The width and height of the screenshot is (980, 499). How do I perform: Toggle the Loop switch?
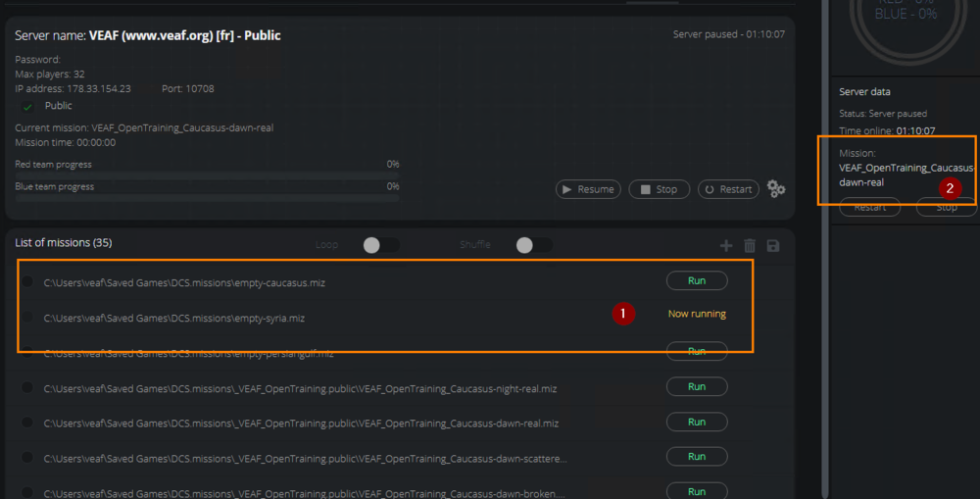[x=380, y=245]
